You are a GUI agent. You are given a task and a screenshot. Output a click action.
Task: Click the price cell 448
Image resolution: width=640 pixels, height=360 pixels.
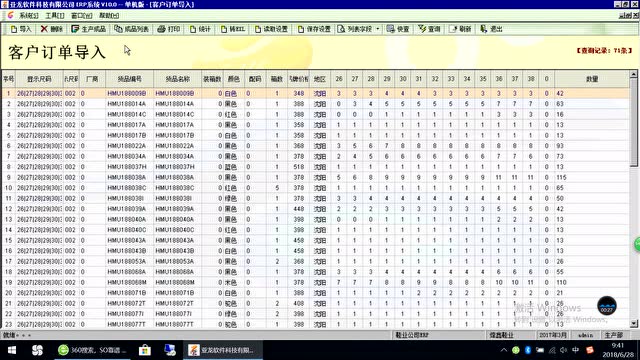299,209
